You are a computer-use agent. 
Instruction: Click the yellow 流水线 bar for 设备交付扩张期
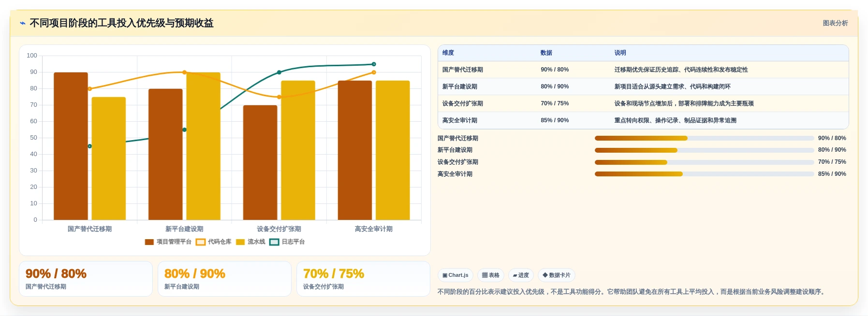click(x=298, y=150)
